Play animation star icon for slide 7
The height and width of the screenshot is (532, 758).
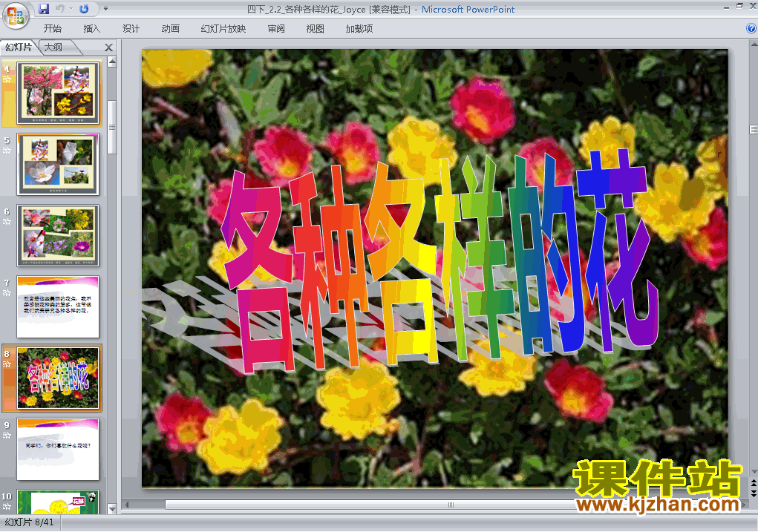click(7, 293)
